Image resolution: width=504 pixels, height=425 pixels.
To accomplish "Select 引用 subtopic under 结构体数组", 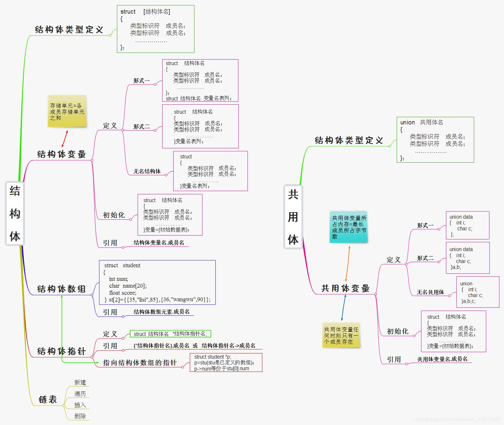I will pyautogui.click(x=110, y=312).
